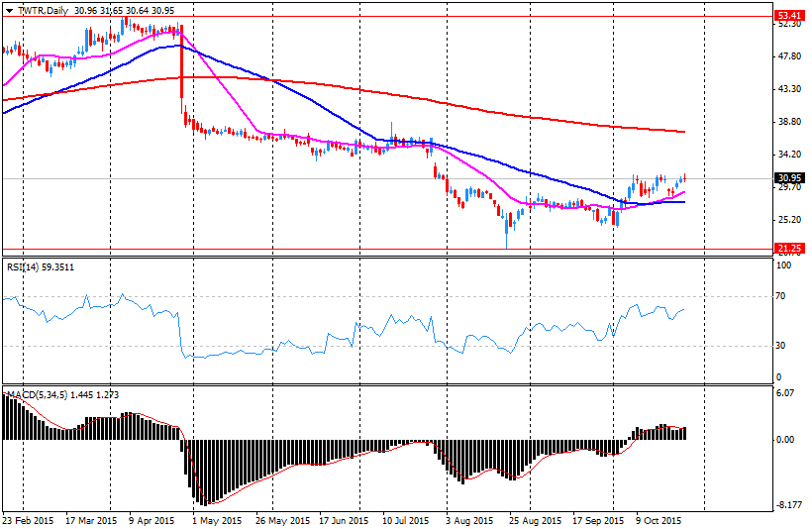Select the current price label 30.95
The width and height of the screenshot is (812, 529).
(x=789, y=178)
